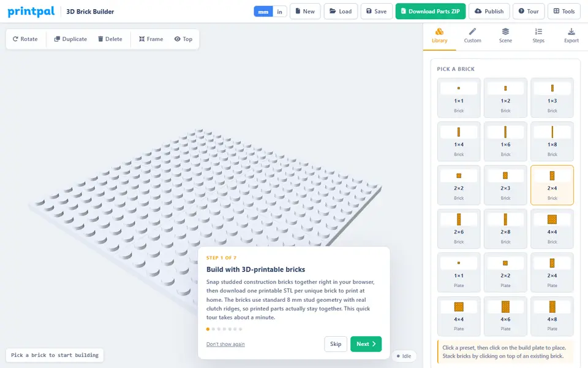
Task: Set units to inches
Action: [279, 12]
